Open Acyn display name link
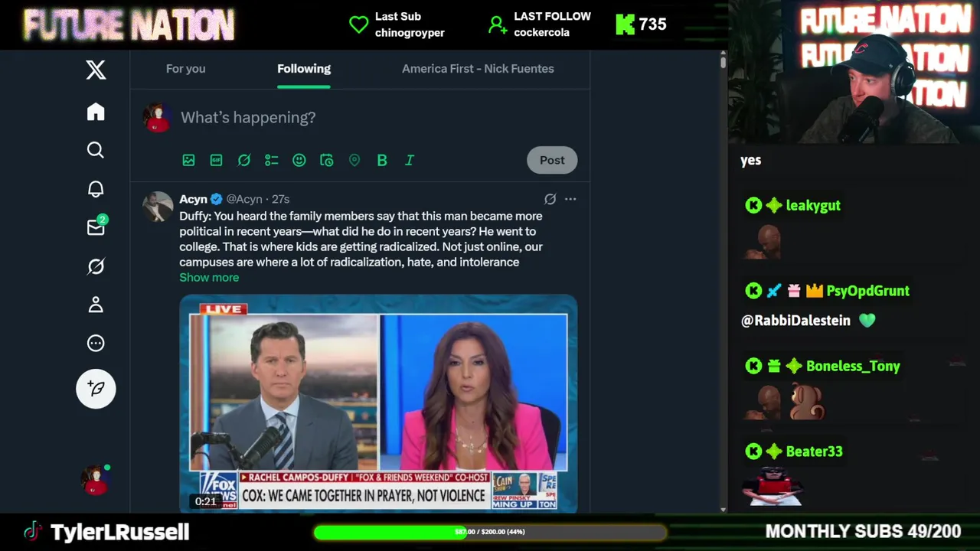The image size is (980, 551). click(193, 199)
